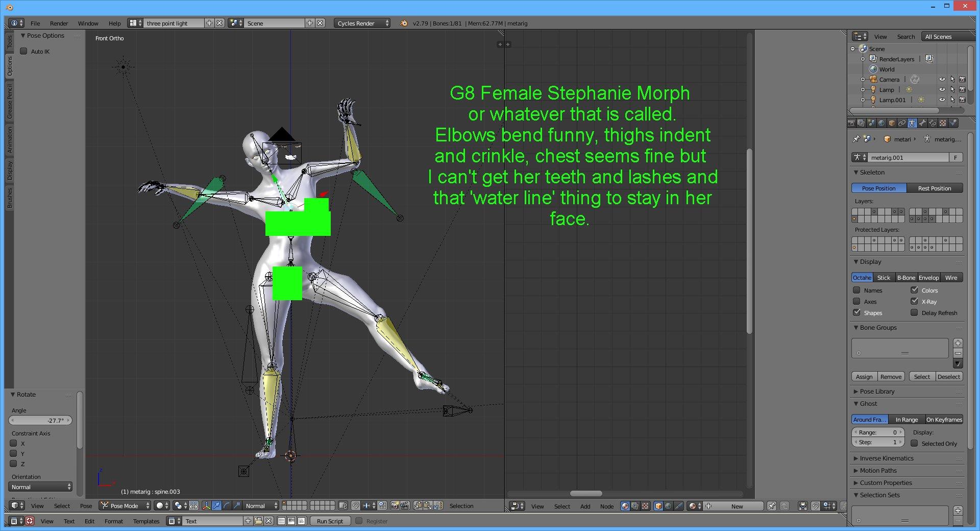Open the Texture properties tab icon
Viewport: 980px width, 531px height.
[x=943, y=123]
